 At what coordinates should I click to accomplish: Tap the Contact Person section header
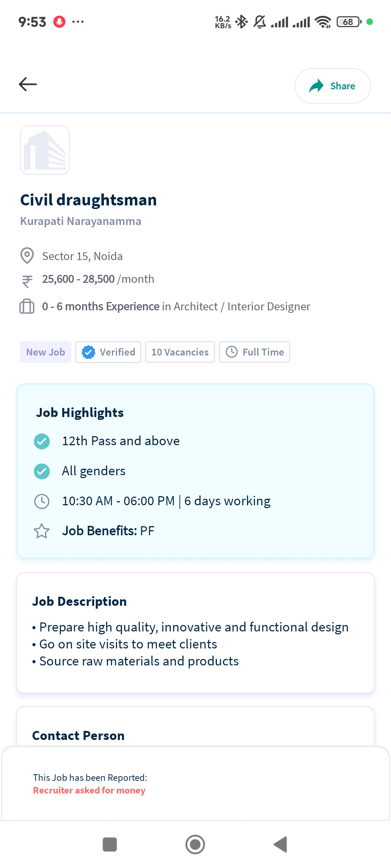(78, 736)
